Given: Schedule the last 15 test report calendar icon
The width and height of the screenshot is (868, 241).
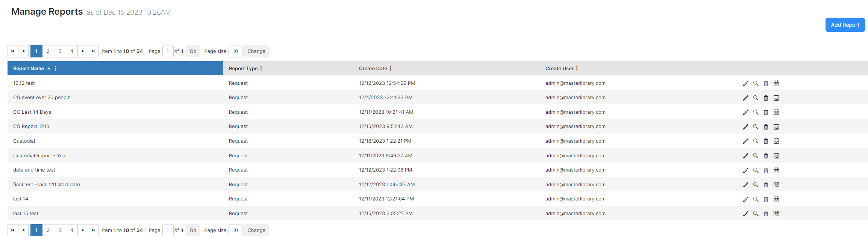Looking at the screenshot, I should coord(776,214).
